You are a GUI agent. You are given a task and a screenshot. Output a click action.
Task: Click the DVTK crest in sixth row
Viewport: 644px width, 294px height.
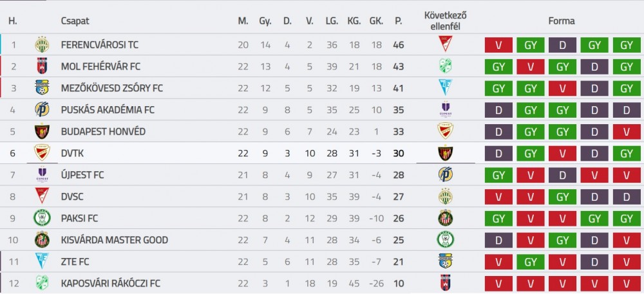coord(42,152)
